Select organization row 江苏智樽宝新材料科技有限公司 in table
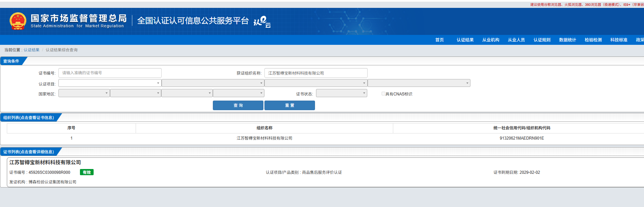Viewport: 644px width, 207px height. tap(264, 138)
